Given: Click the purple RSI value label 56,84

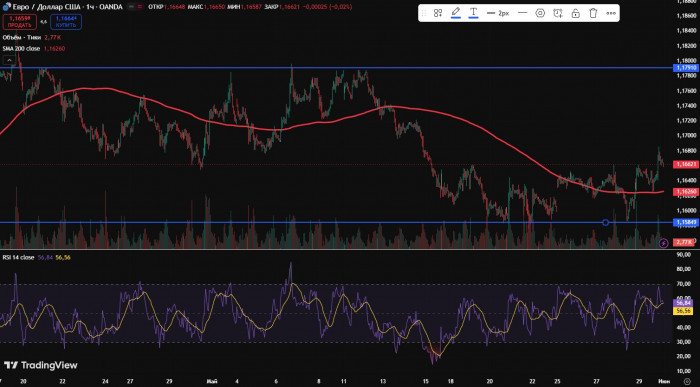Looking at the screenshot, I should (683, 303).
